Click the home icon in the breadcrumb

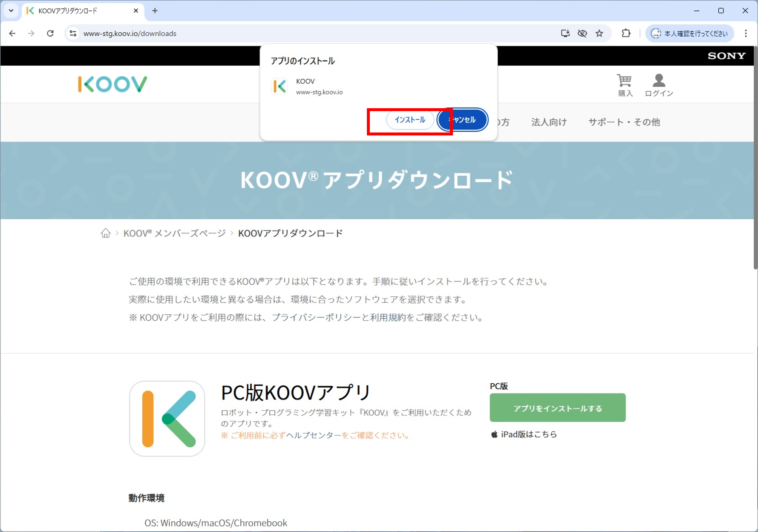105,233
